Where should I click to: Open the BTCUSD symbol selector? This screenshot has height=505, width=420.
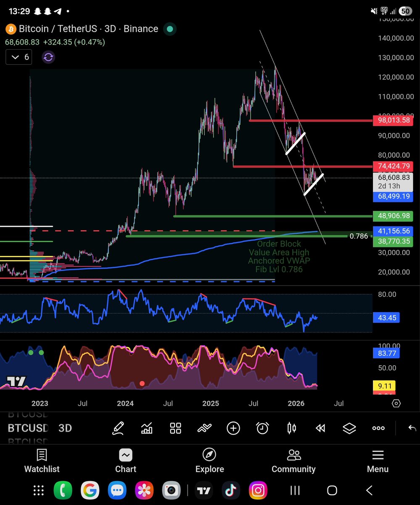28,428
